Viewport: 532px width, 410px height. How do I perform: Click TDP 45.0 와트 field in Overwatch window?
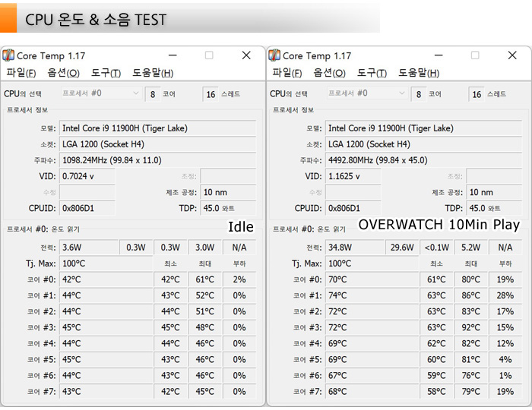pos(494,208)
